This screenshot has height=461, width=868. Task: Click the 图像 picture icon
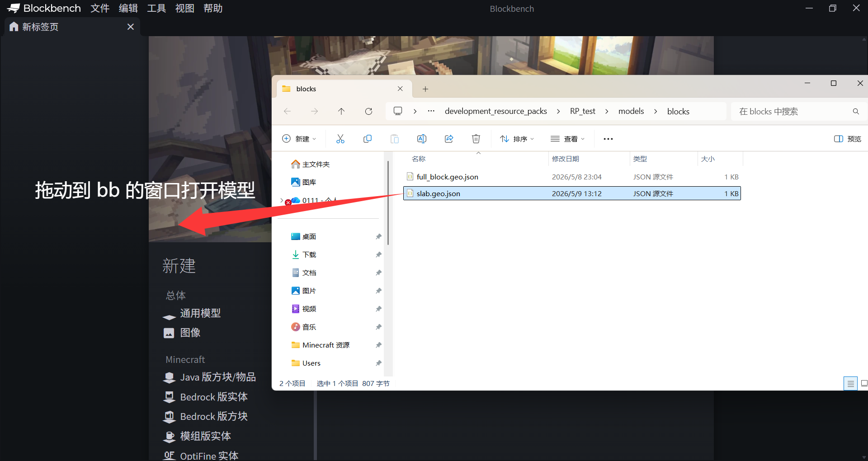169,333
